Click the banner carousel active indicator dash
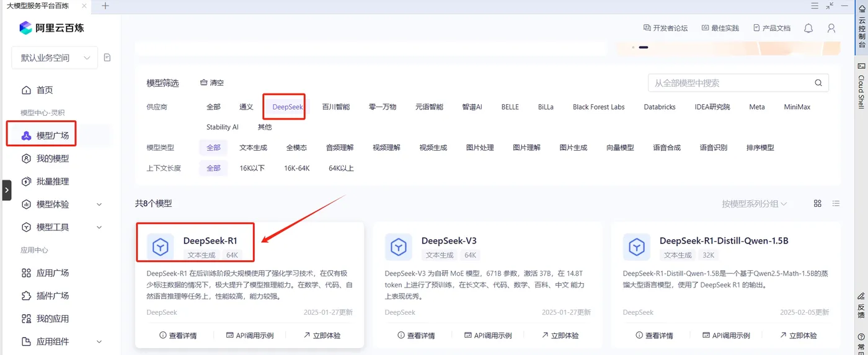 [644, 47]
